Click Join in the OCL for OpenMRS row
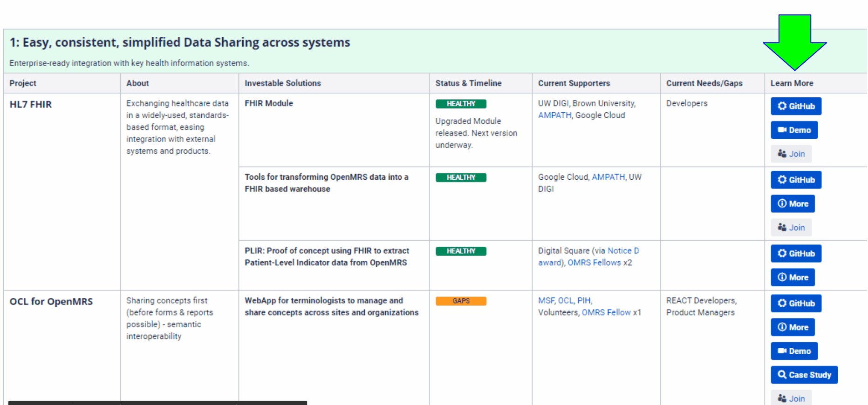 pyautogui.click(x=791, y=398)
